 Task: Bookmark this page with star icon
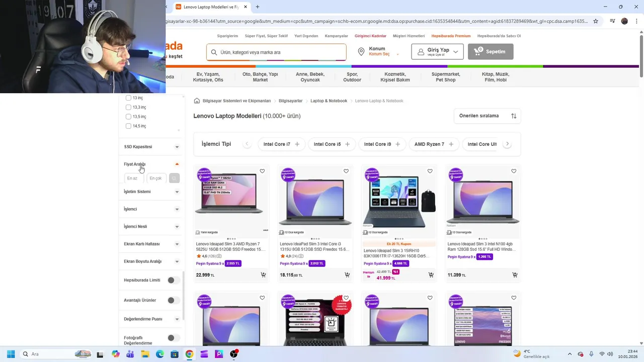596,21
